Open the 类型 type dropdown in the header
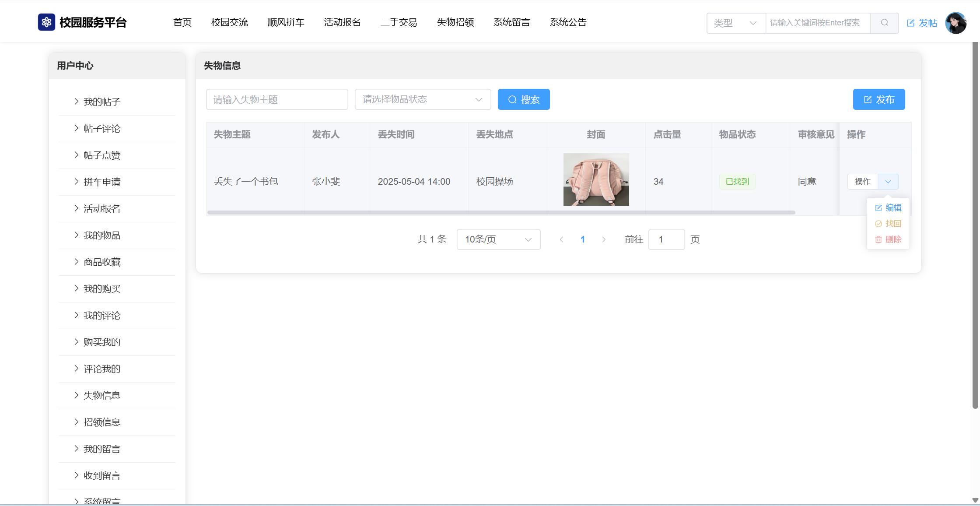This screenshot has width=980, height=506. point(735,23)
